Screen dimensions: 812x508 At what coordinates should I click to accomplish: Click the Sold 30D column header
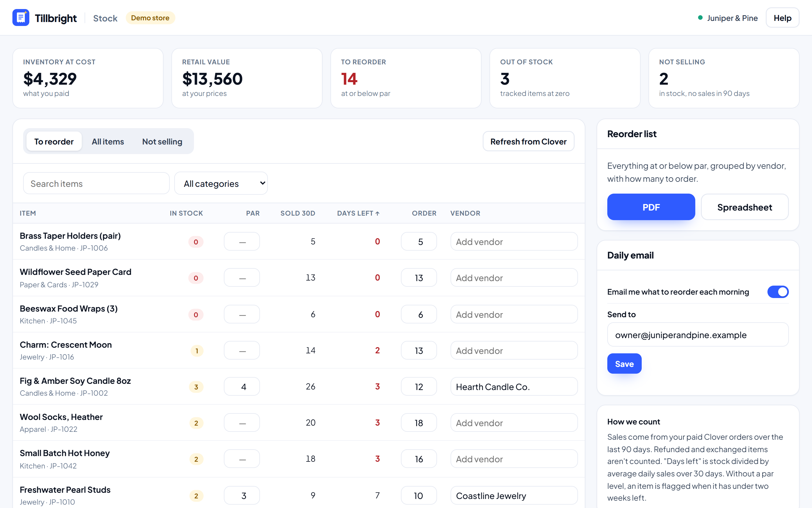[x=298, y=213]
